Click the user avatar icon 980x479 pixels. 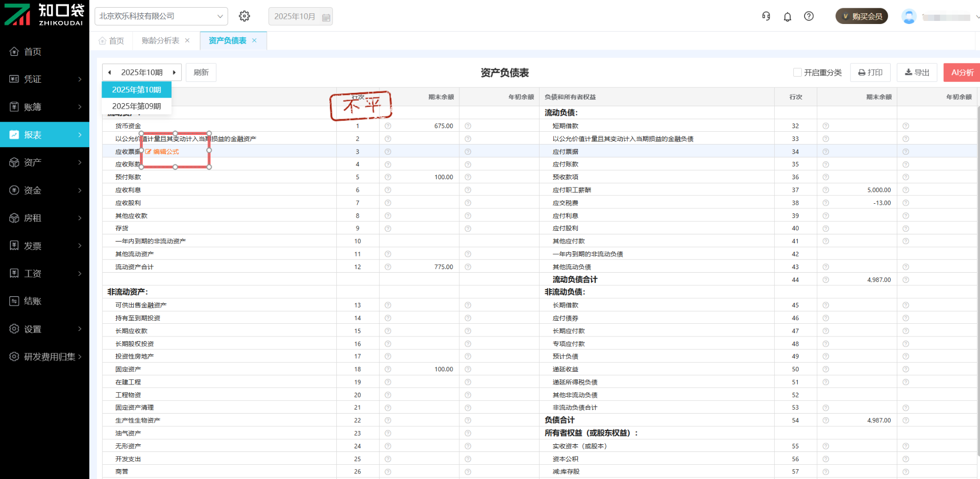(909, 17)
